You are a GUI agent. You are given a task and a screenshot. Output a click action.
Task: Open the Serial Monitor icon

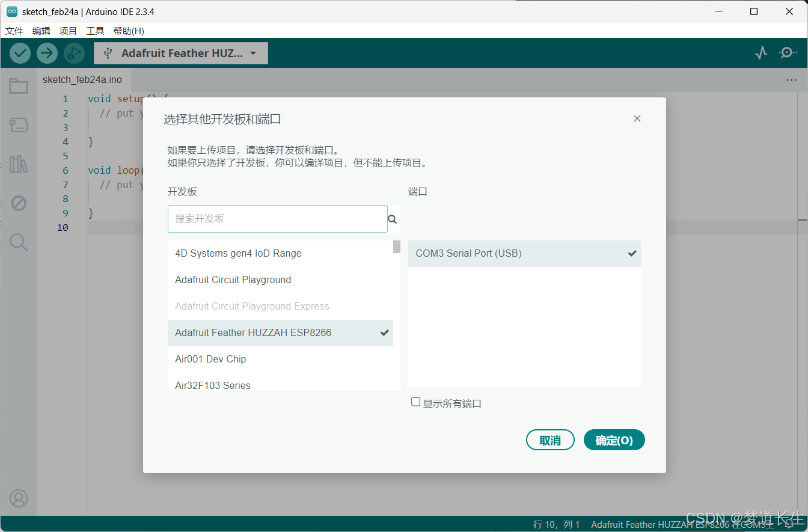tap(788, 53)
